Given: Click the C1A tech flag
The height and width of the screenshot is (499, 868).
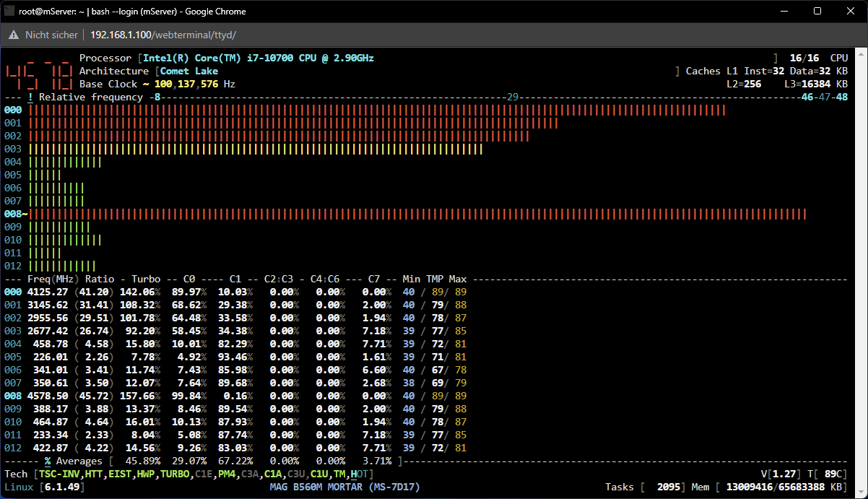Looking at the screenshot, I should point(273,474).
